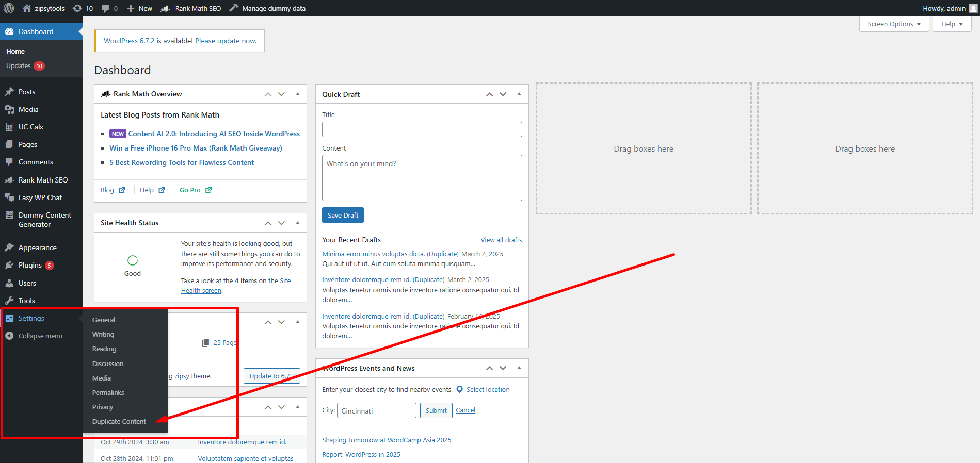
Task: Select Writing in Settings submenu
Action: pyautogui.click(x=103, y=334)
